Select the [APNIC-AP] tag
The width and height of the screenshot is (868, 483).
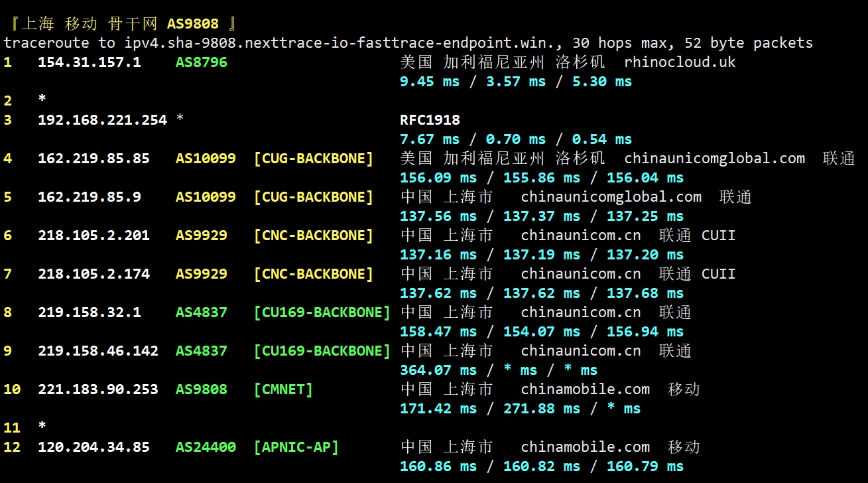tap(296, 447)
